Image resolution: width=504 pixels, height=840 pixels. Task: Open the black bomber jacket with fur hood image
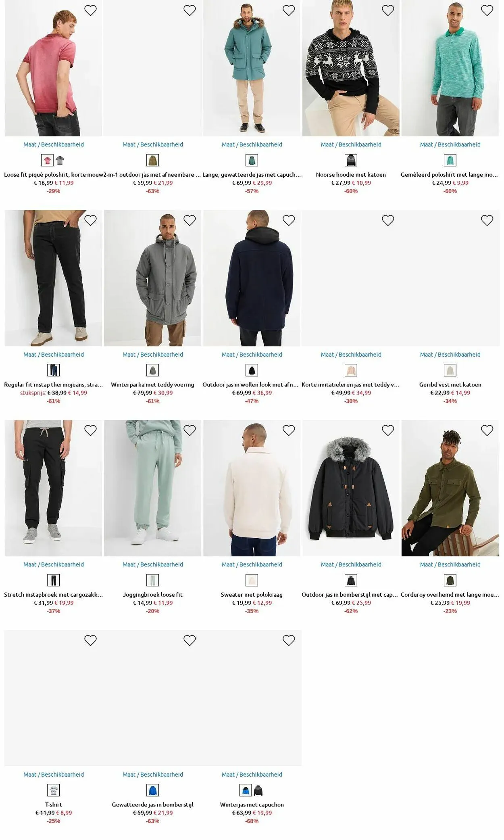(351, 488)
